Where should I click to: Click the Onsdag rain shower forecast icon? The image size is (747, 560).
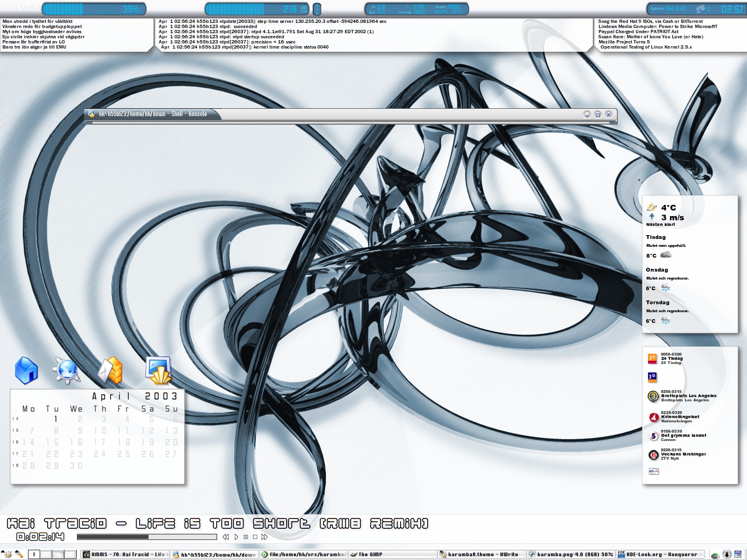point(666,287)
